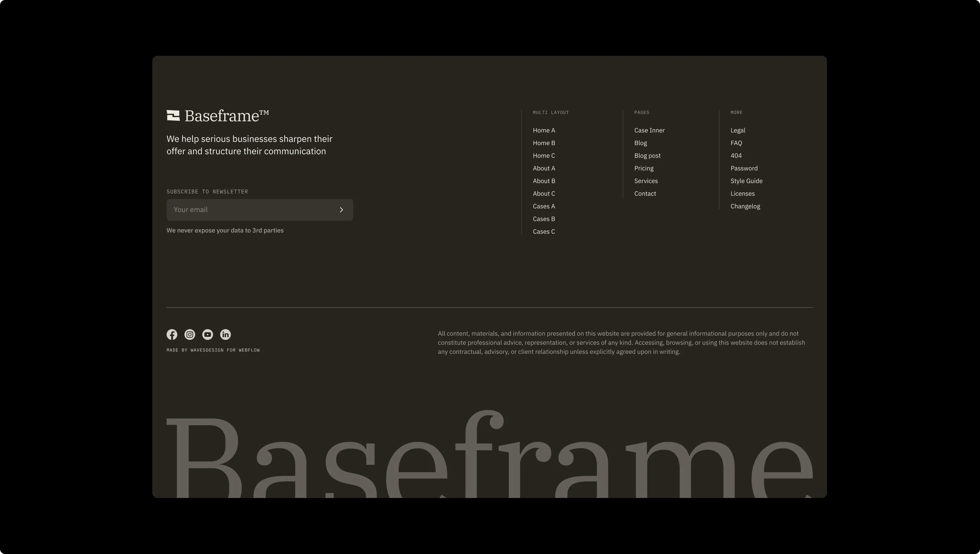Image resolution: width=980 pixels, height=554 pixels.
Task: Go to the Contact page
Action: 645,193
